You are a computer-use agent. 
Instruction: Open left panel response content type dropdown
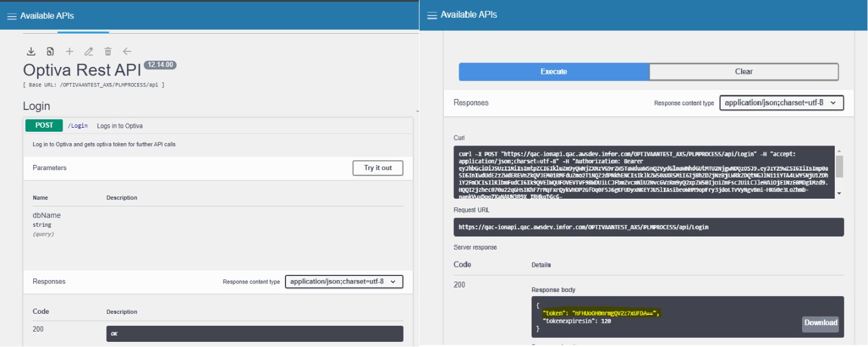tap(344, 282)
